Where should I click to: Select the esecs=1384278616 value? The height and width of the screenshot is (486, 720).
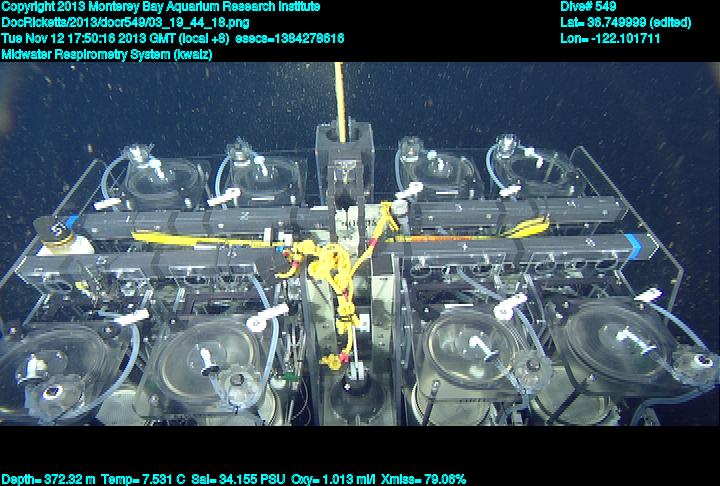290,39
